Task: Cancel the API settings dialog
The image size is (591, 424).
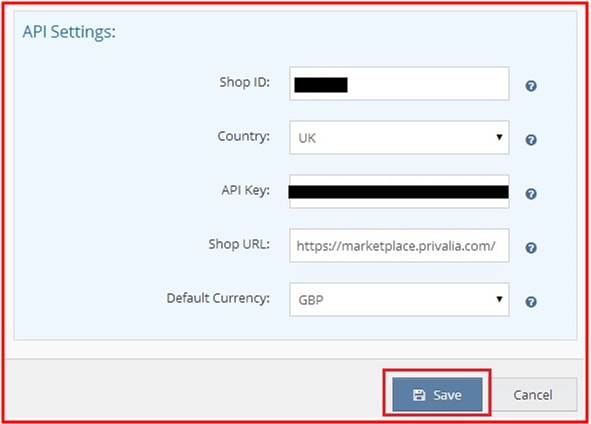Action: [x=532, y=395]
